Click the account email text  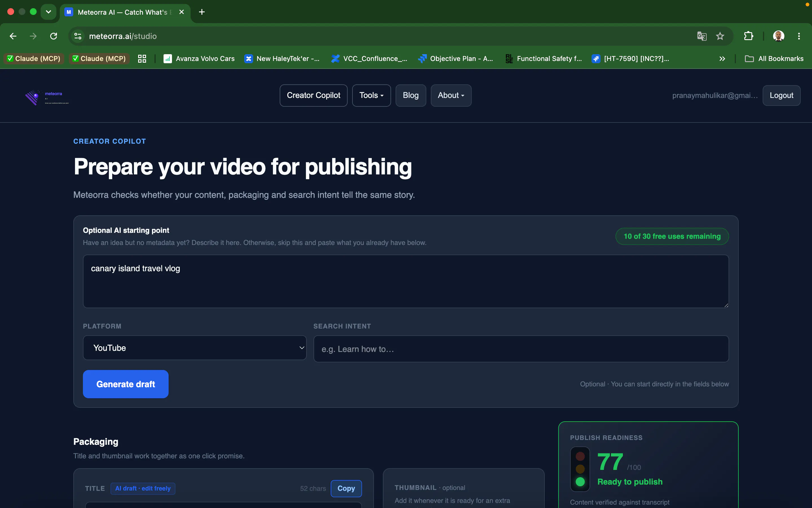(715, 95)
